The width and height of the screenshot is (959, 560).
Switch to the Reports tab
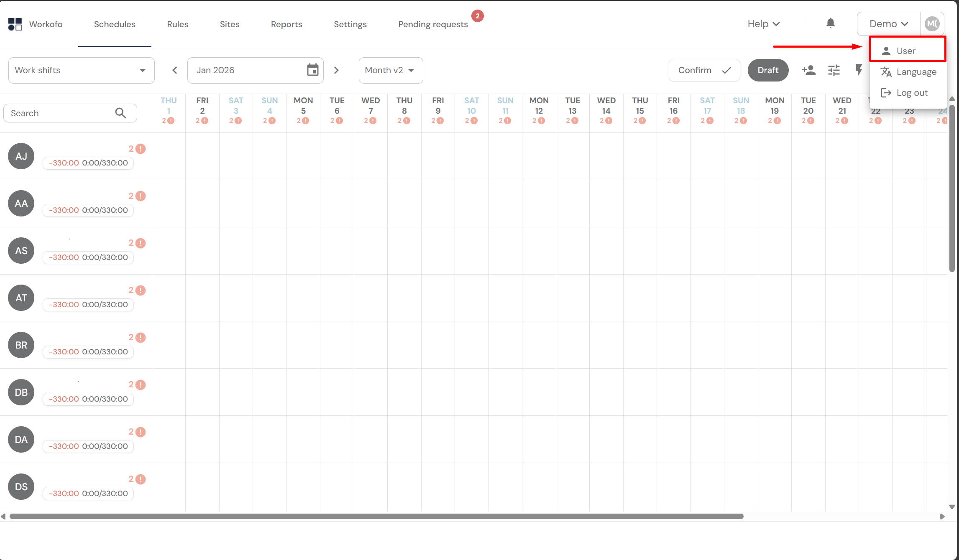click(x=286, y=24)
